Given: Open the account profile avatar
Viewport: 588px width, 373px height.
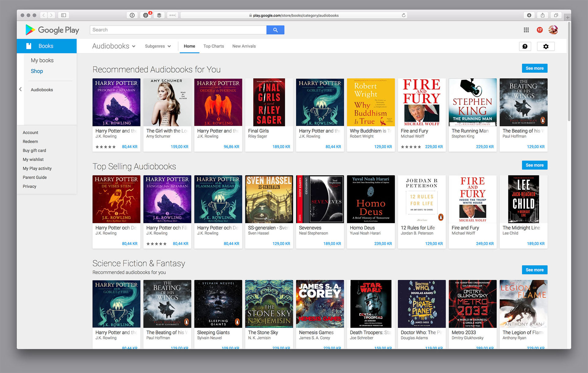Looking at the screenshot, I should tap(553, 30).
